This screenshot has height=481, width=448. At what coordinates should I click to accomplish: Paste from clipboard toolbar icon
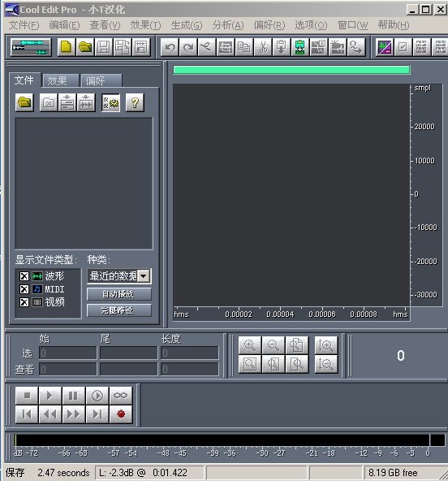281,47
